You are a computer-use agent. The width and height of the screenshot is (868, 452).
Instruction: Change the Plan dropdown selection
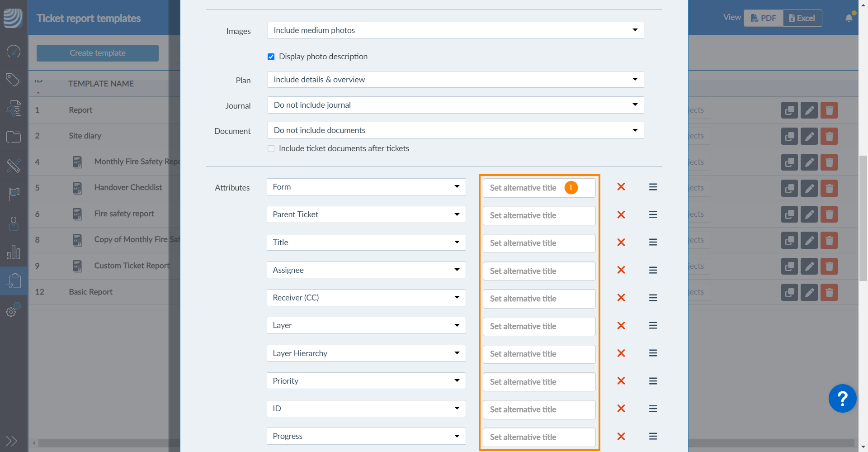455,80
